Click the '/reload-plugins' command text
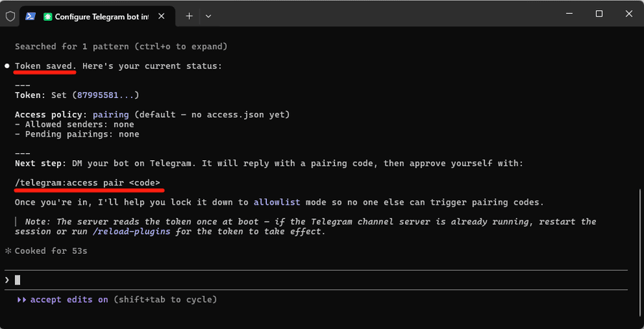The width and height of the screenshot is (644, 329). coord(132,231)
